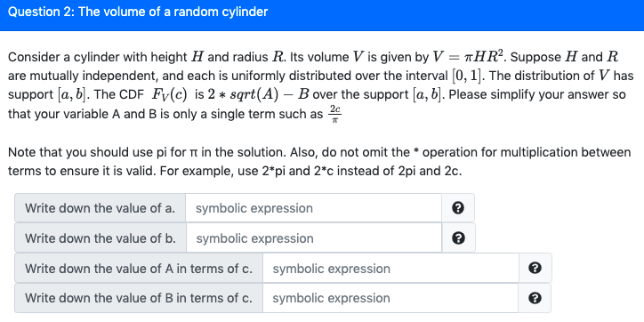The image size is (644, 322).
Task: Click the 'value of A in terms of c' label
Action: tap(139, 269)
